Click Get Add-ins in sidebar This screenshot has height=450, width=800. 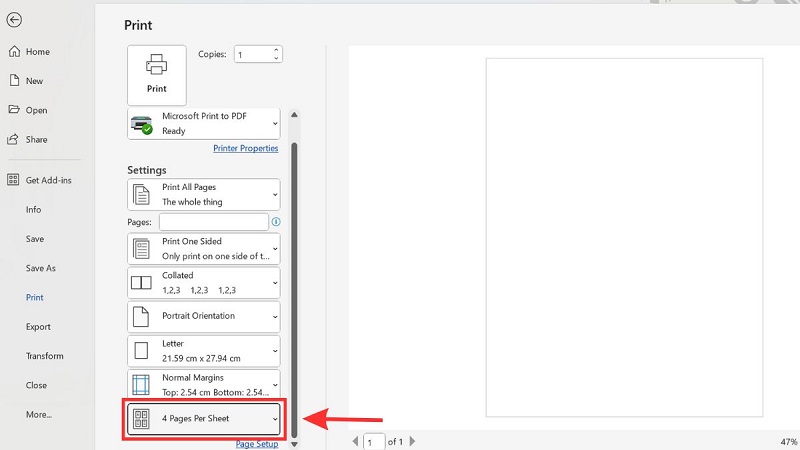tap(48, 180)
